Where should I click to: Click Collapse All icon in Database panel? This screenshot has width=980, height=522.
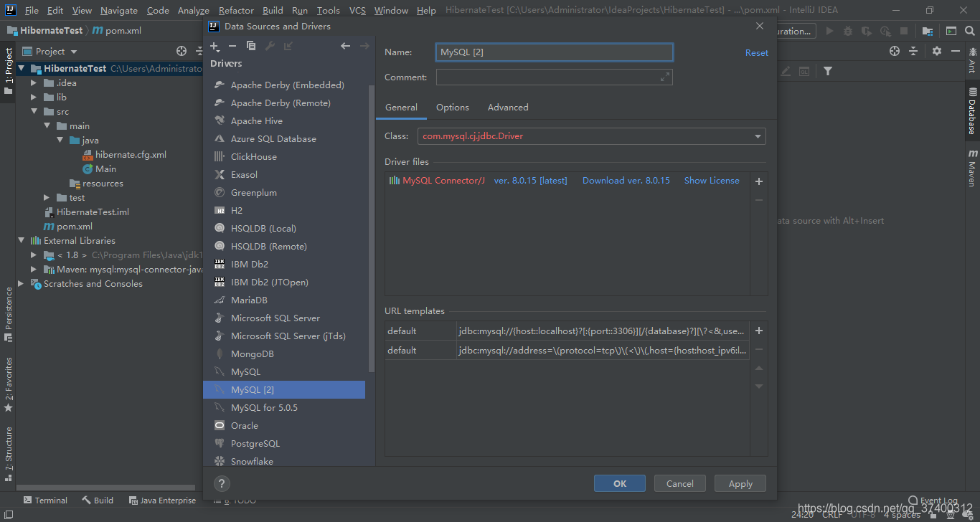click(913, 51)
